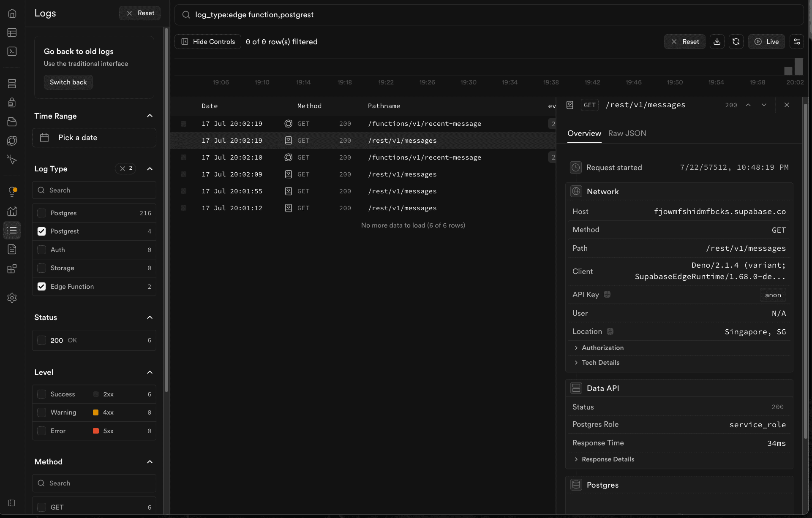Open the Storage sidebar icon

[x=12, y=122]
